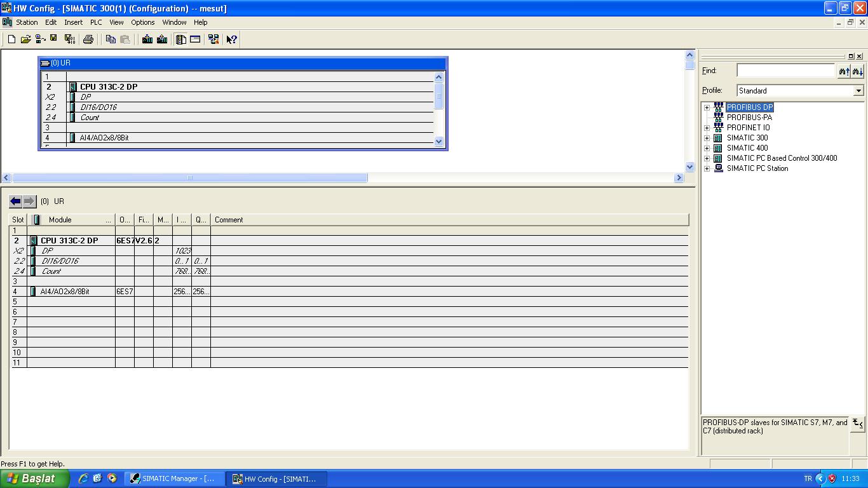Select the AI4/AO2x8/8Bit row in slot 4
Screen dimensions: 868x488
tap(65, 292)
